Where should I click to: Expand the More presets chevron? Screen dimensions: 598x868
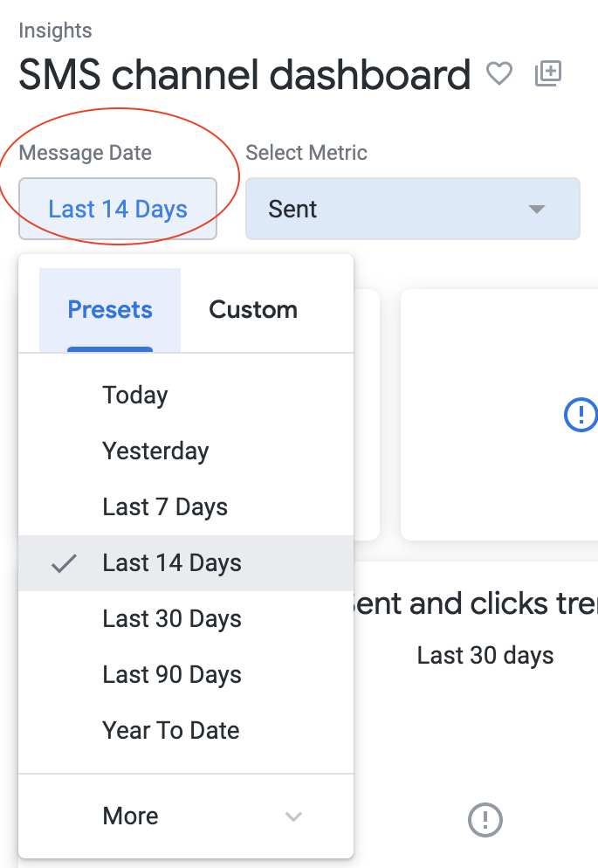[293, 816]
